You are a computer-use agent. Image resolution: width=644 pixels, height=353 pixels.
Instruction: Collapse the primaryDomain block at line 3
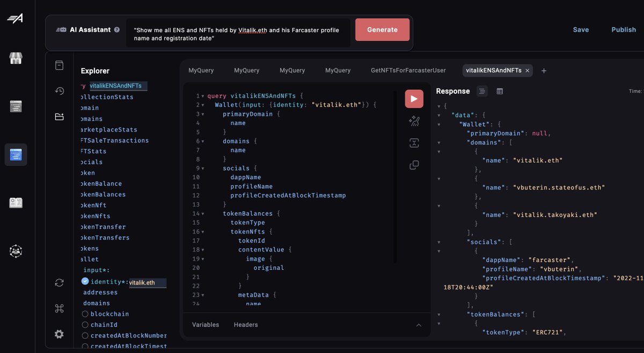[x=203, y=114]
